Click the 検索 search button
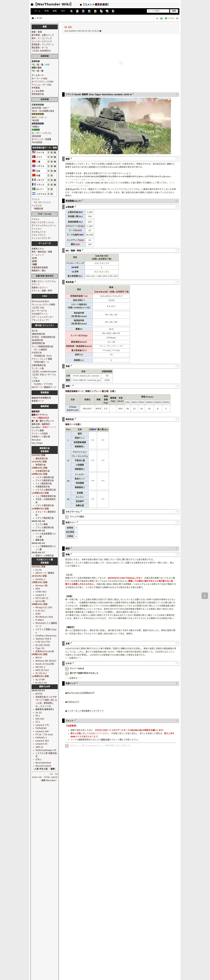The image size is (210, 980). pos(174,11)
